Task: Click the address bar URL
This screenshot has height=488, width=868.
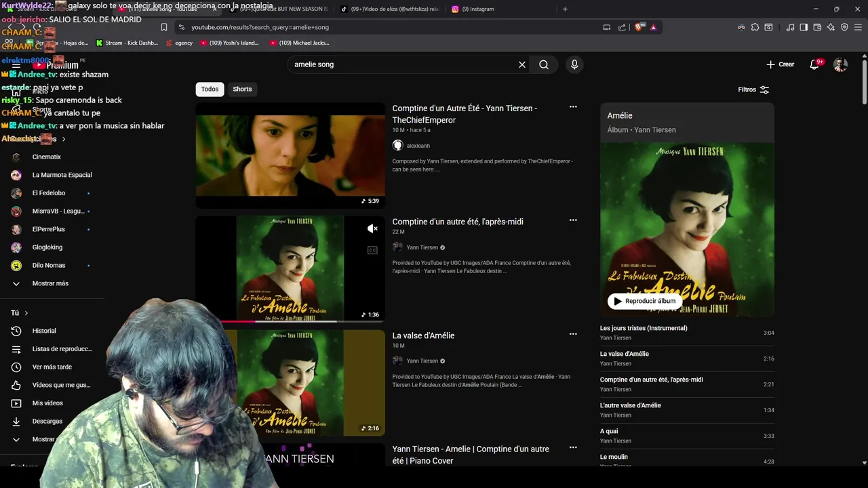Action: [260, 27]
